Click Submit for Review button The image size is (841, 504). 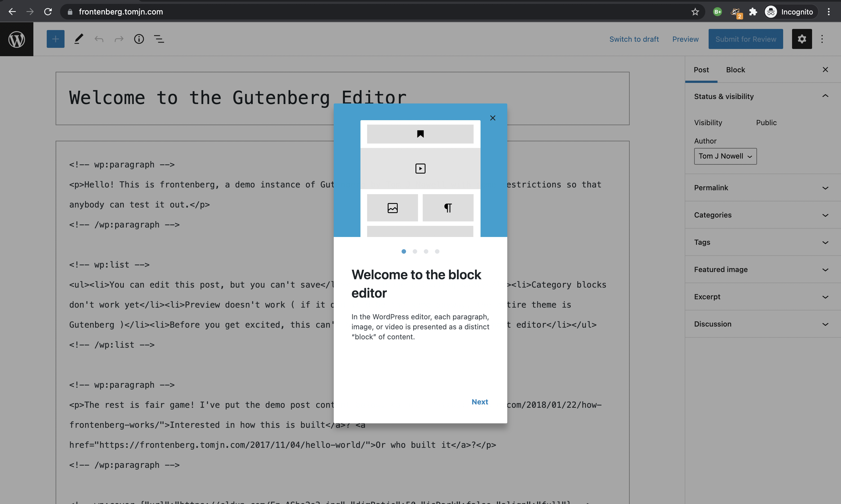click(746, 39)
